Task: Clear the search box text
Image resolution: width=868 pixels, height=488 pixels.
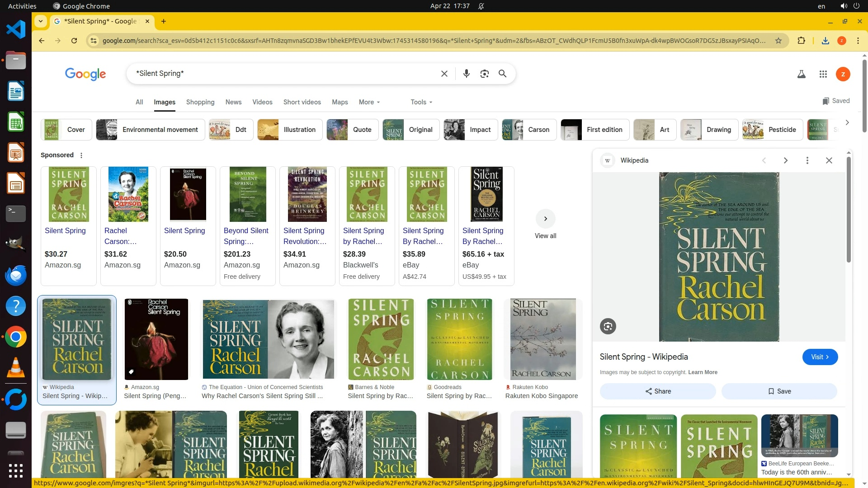Action: coord(444,74)
